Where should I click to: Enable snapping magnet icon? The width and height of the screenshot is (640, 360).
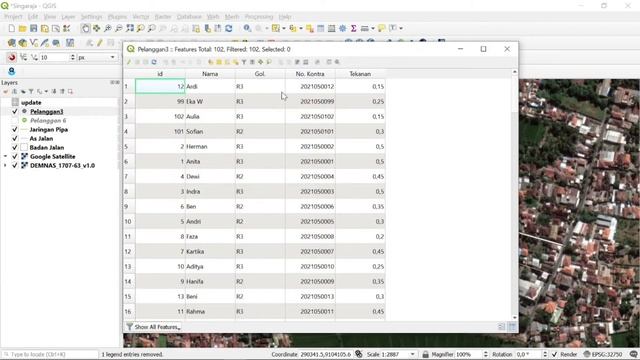(x=11, y=58)
